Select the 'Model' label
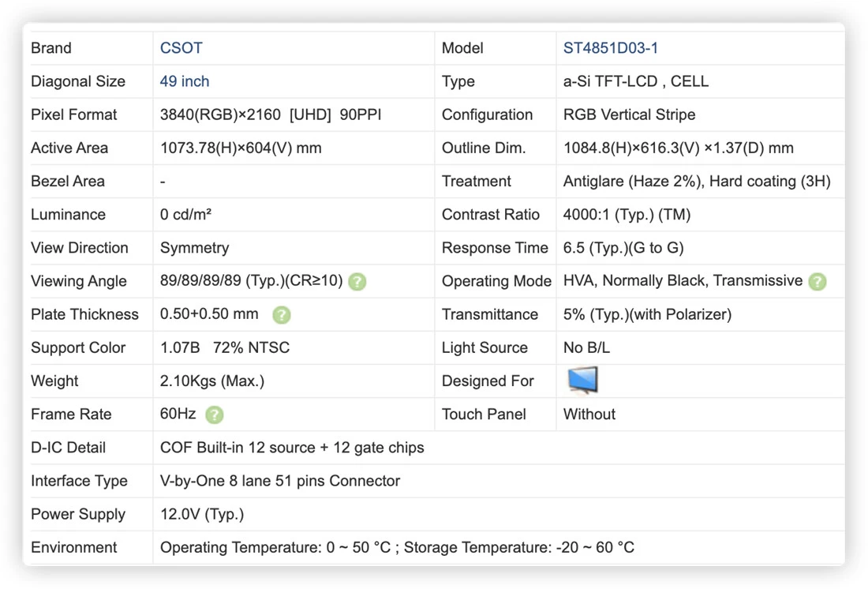The width and height of the screenshot is (868, 589). click(x=462, y=48)
